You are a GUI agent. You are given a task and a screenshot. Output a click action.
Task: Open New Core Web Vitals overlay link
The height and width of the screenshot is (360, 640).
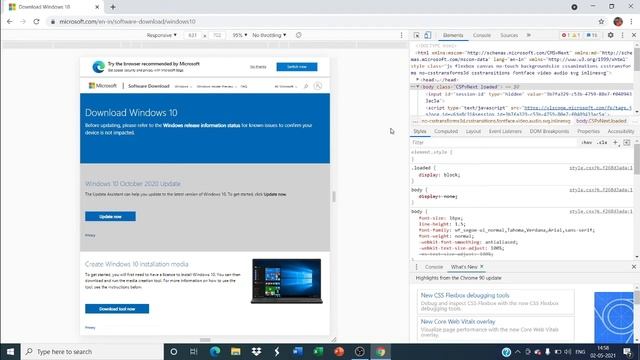click(458, 322)
